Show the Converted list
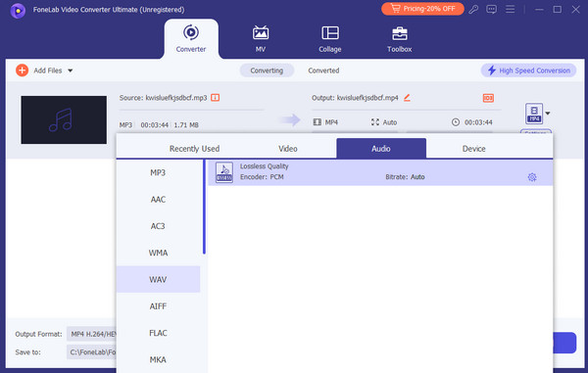 pyautogui.click(x=323, y=70)
